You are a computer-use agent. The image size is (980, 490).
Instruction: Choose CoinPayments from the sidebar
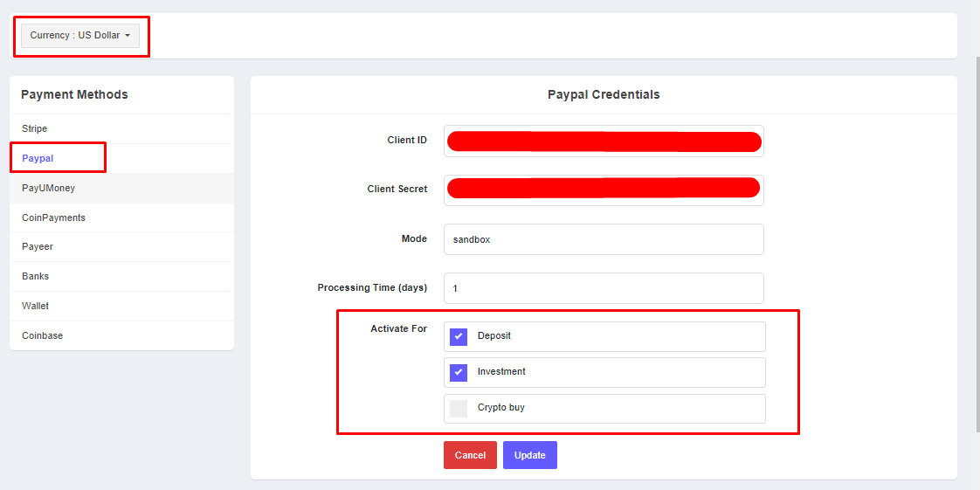[53, 217]
